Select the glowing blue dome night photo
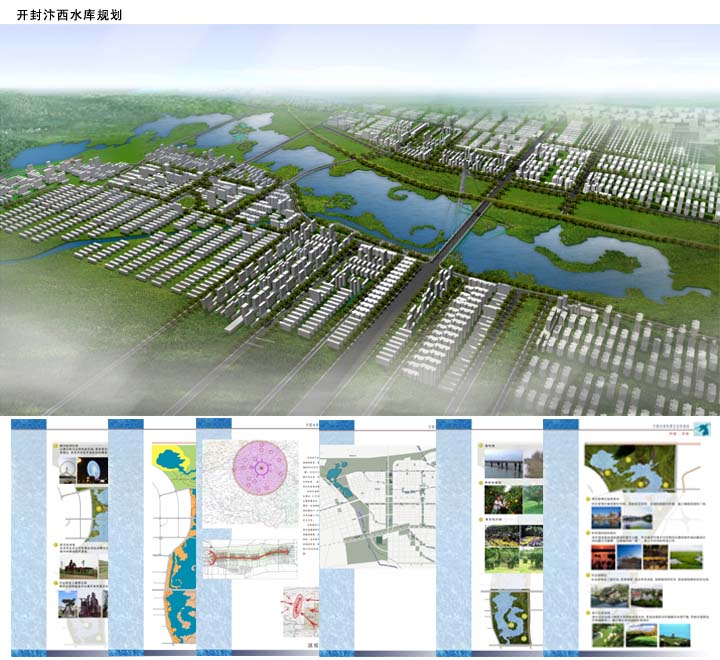 [92, 470]
